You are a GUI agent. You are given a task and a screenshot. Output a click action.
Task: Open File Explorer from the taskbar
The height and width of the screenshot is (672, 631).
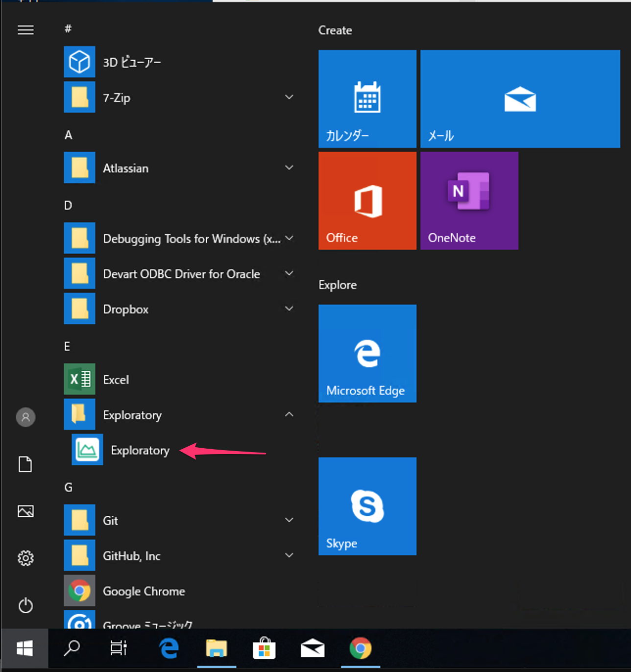tap(217, 648)
